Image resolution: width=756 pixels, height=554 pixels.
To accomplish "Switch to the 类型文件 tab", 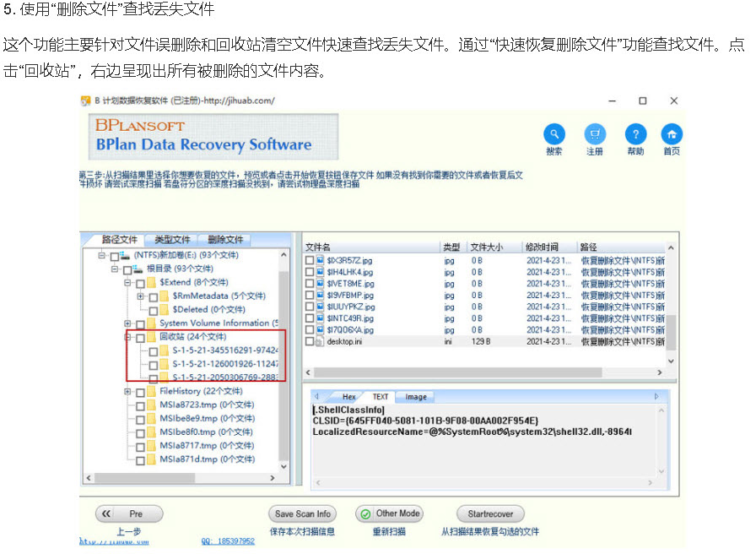I will pos(172,239).
